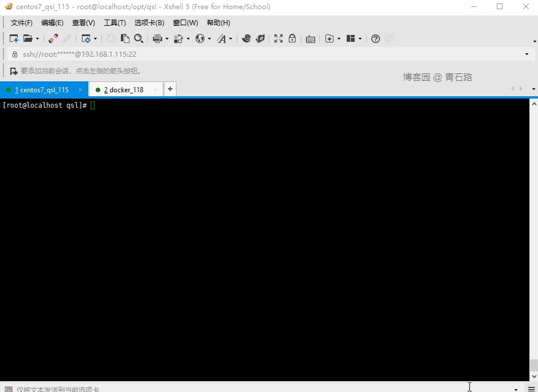This screenshot has height=392, width=538.
Task: Open the tab list dropdown arrow
Action: pos(533,89)
